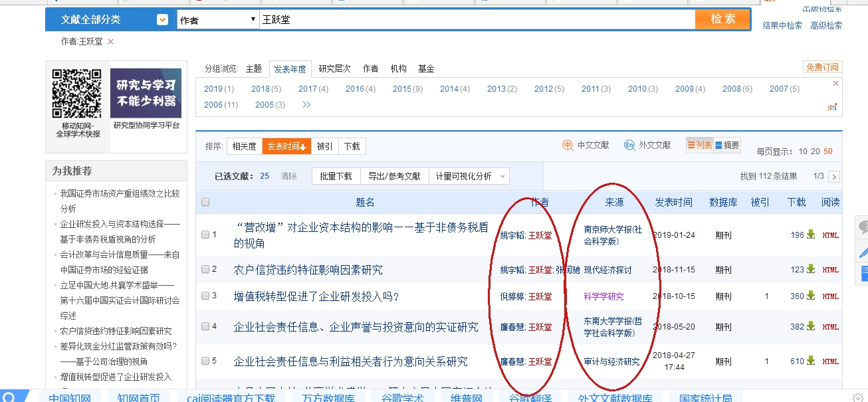Clear selected documents with 清除

pos(288,176)
